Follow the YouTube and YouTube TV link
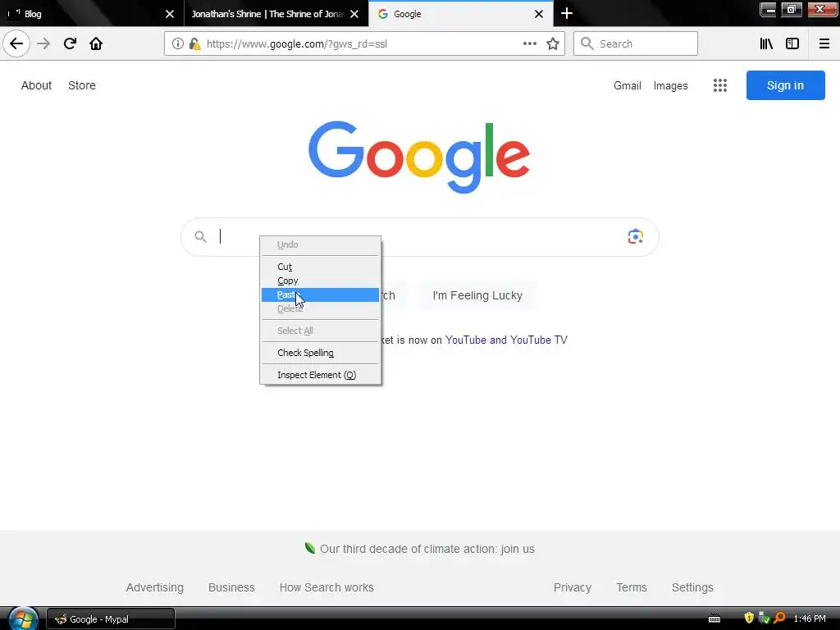Screen dimensions: 840x630 point(506,340)
